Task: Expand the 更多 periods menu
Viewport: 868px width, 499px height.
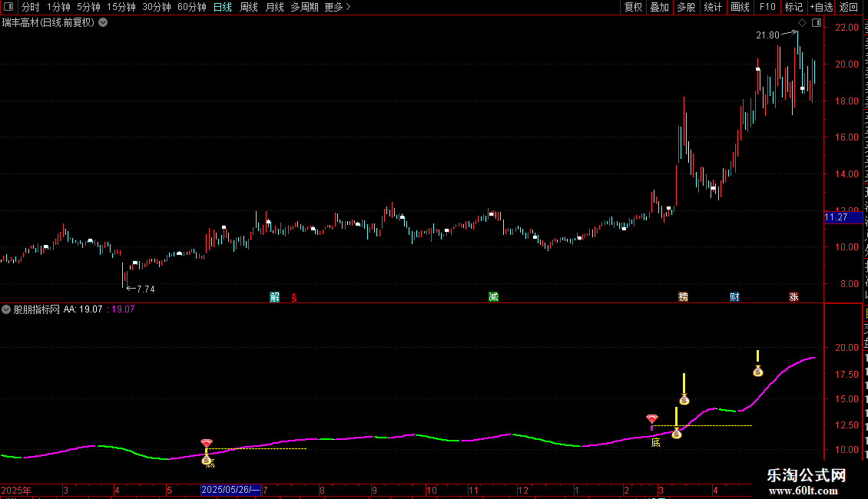Action: [337, 7]
